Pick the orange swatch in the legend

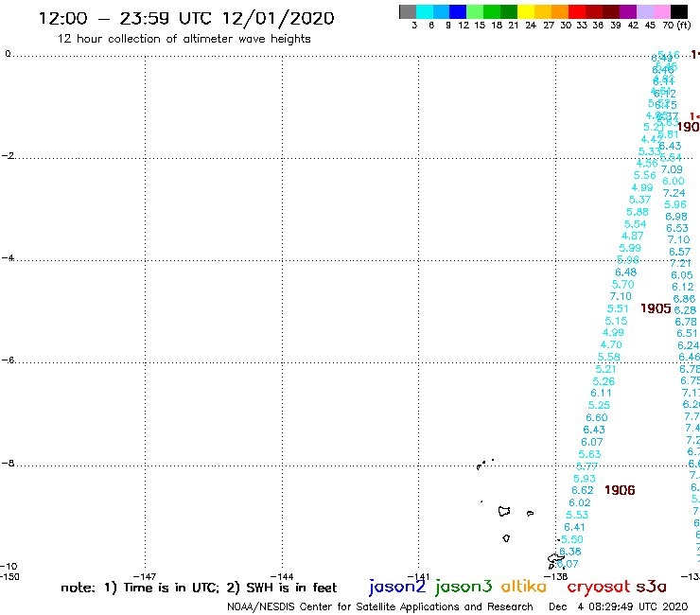[560, 11]
